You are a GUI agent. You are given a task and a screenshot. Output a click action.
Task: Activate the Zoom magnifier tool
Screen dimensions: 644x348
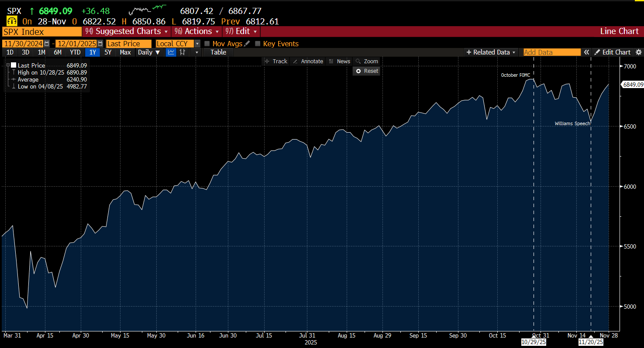point(367,61)
